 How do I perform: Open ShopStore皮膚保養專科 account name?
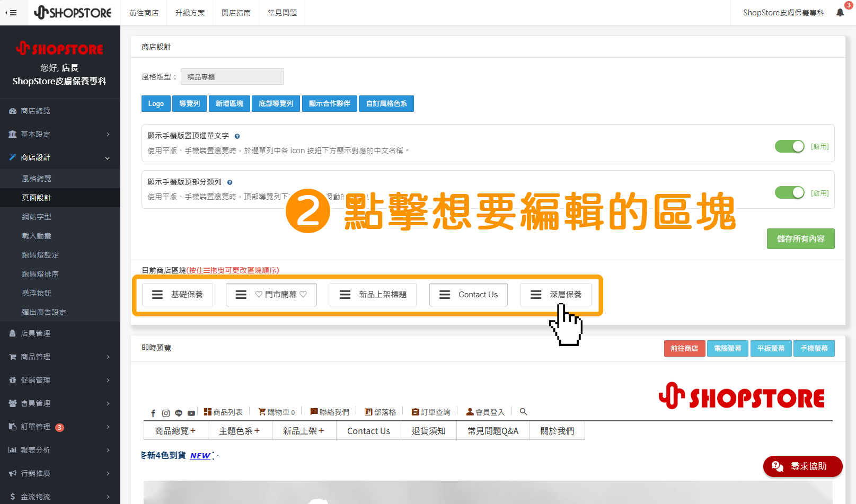pyautogui.click(x=783, y=13)
